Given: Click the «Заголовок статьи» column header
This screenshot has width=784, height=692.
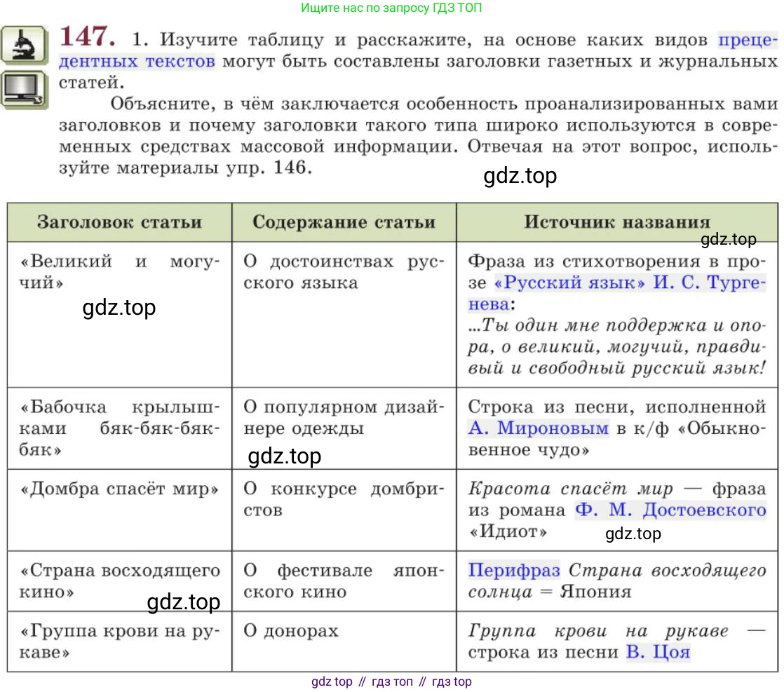Looking at the screenshot, I should tap(119, 222).
